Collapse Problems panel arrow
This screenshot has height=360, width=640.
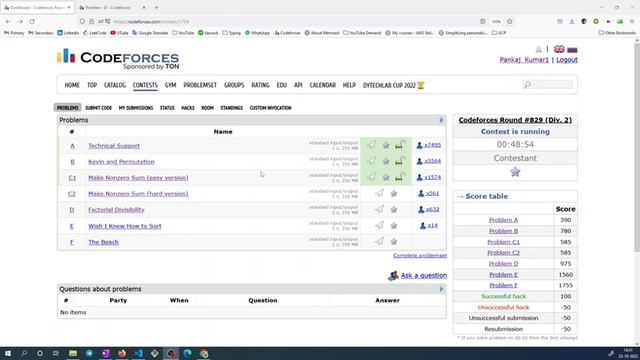(441, 120)
